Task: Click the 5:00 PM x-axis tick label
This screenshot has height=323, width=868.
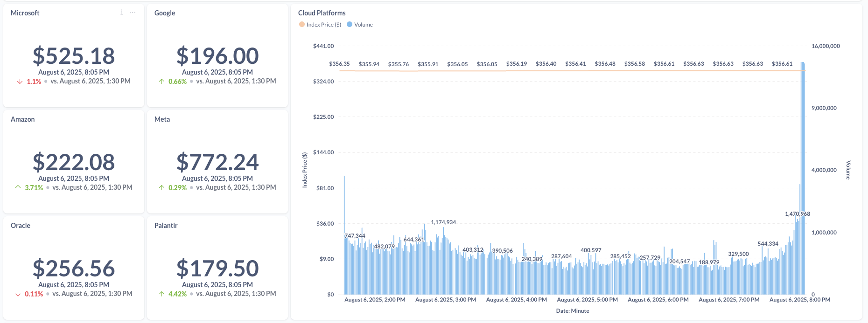Action: pos(588,300)
